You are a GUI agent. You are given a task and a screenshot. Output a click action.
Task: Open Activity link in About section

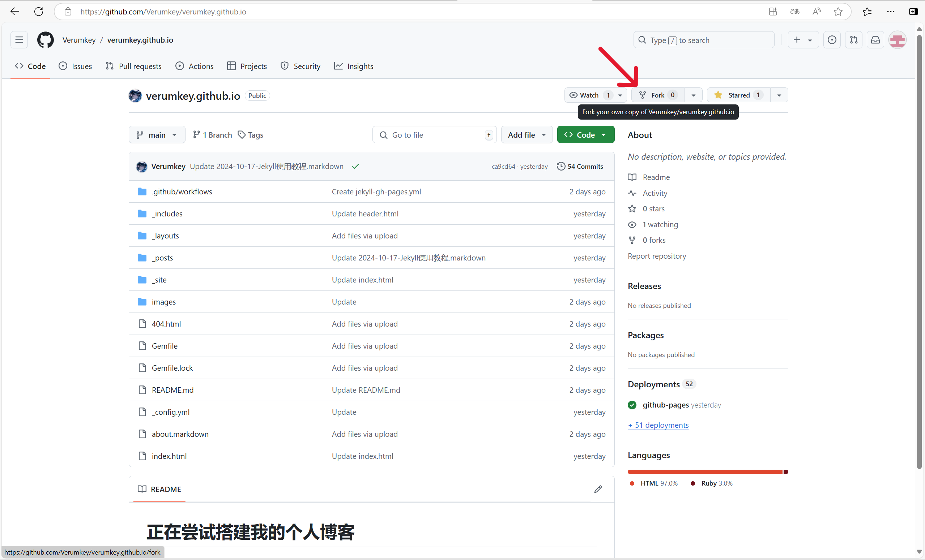pyautogui.click(x=655, y=193)
